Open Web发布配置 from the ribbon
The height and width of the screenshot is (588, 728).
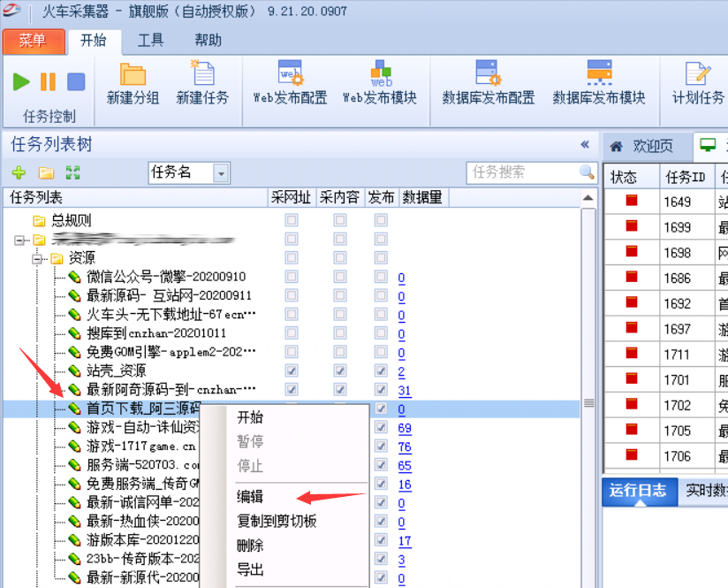pos(290,74)
